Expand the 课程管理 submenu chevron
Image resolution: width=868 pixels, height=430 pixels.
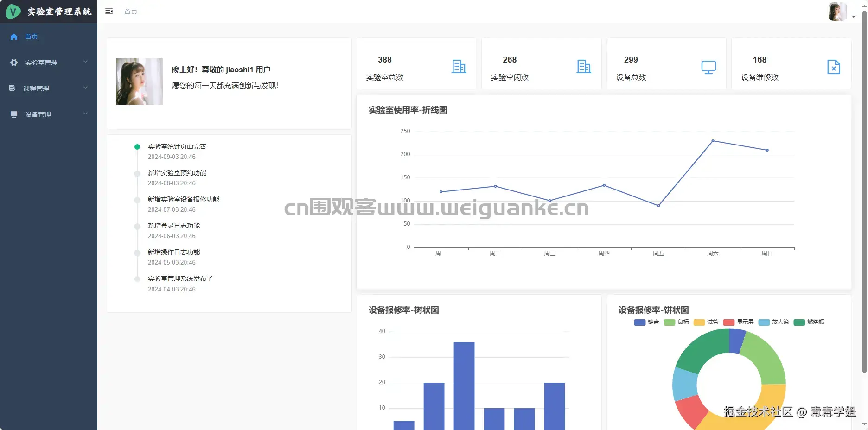tap(85, 88)
